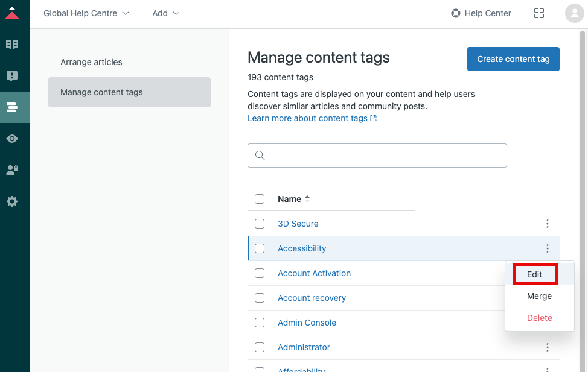Image resolution: width=588 pixels, height=372 pixels.
Task: Click the Help Center life-ring icon
Action: tap(455, 13)
